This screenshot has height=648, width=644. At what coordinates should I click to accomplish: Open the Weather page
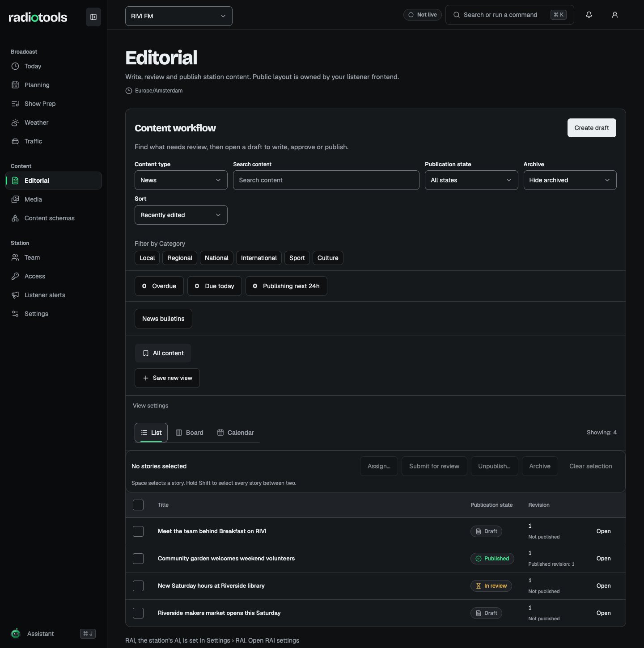click(x=54, y=122)
